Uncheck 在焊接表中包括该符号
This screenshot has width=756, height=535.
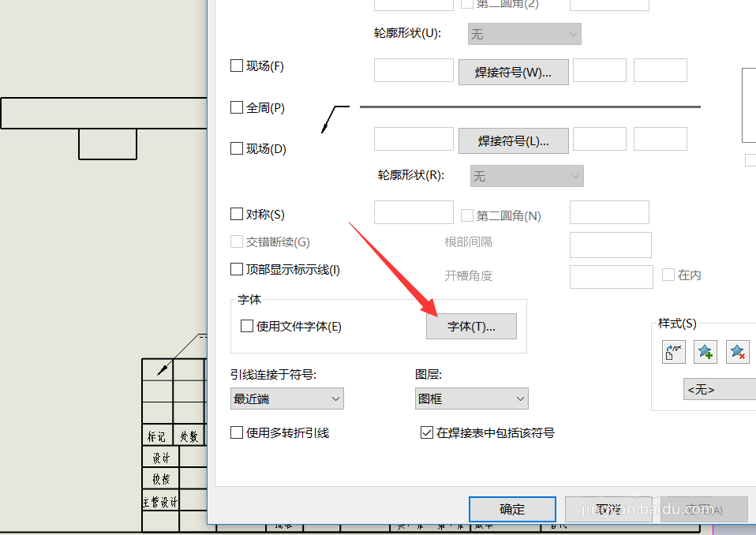(427, 433)
